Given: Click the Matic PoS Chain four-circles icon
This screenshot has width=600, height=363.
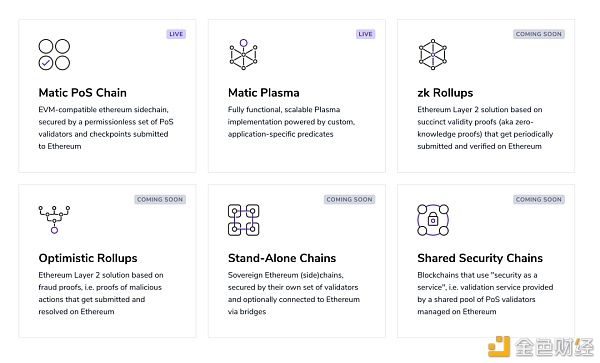Looking at the screenshot, I should [x=54, y=54].
